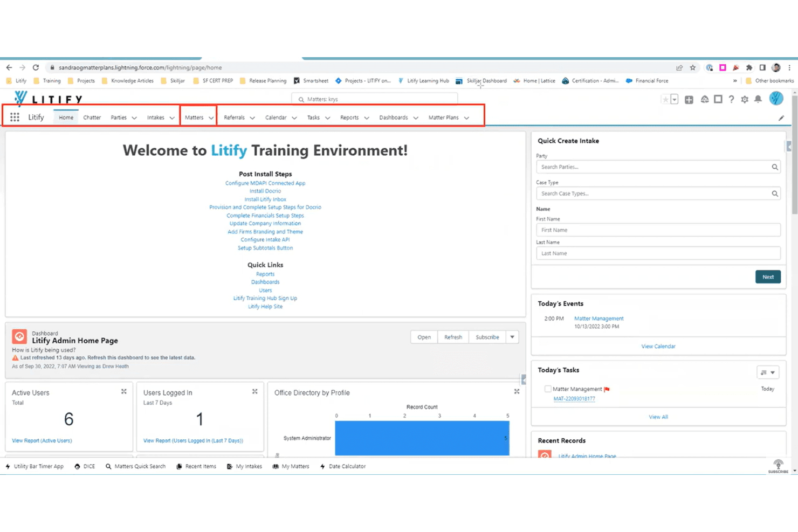Open My Matters utility item
This screenshot has height=532, width=798.
[x=291, y=466]
